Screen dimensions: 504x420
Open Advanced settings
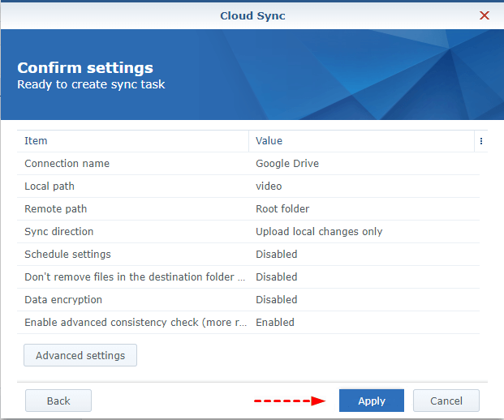(80, 355)
